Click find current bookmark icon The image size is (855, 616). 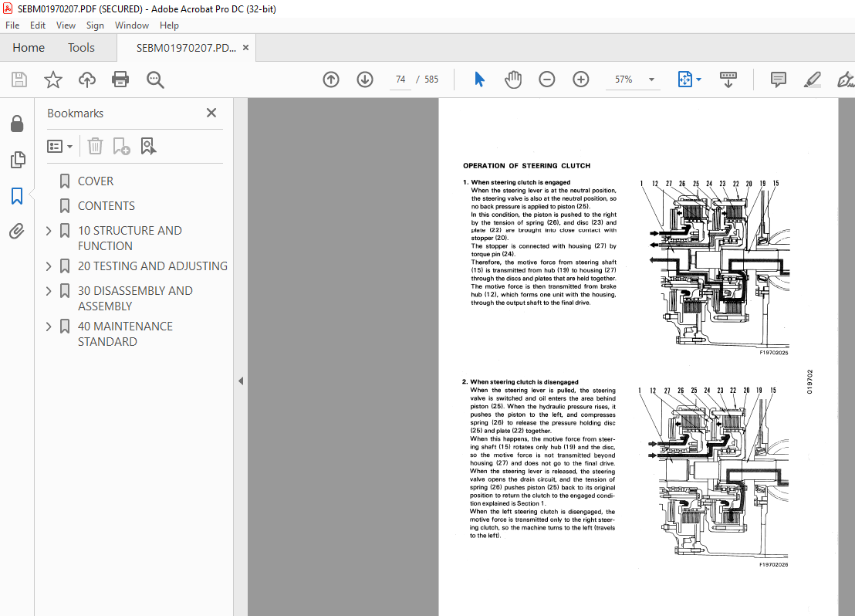148,146
